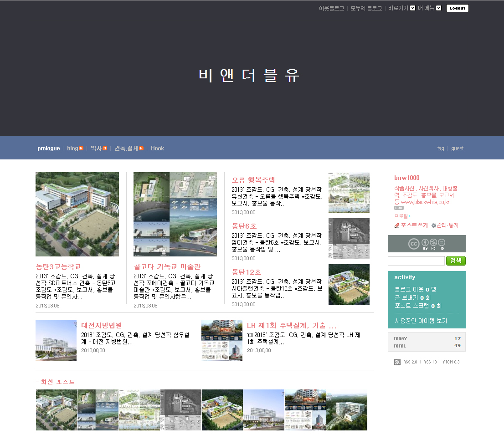
Task: Click the pencil icon beside 포스트쓰기
Action: (x=397, y=225)
